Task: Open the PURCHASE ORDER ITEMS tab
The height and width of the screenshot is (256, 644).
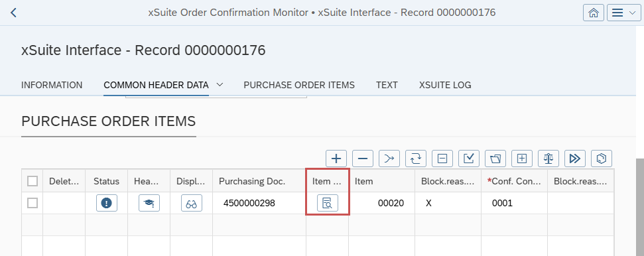Action: point(299,85)
